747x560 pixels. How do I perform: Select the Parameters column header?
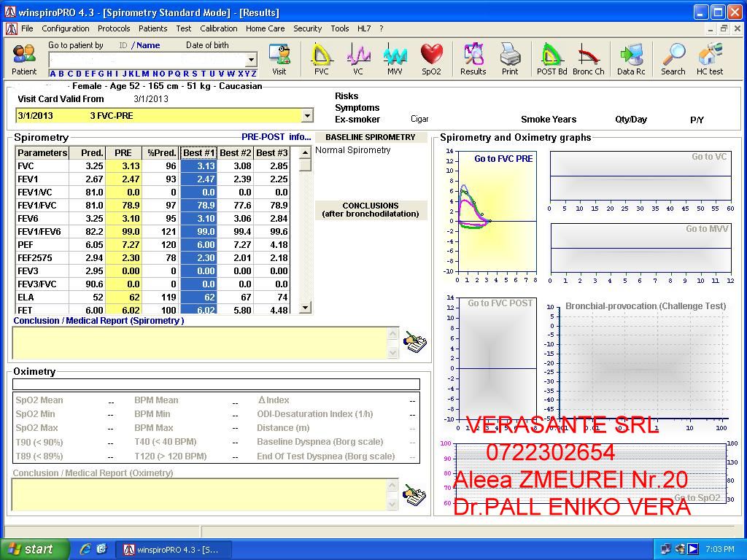point(42,153)
